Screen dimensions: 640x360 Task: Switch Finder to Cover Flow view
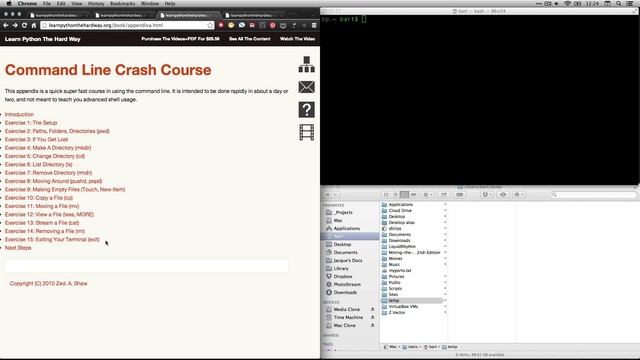413,195
